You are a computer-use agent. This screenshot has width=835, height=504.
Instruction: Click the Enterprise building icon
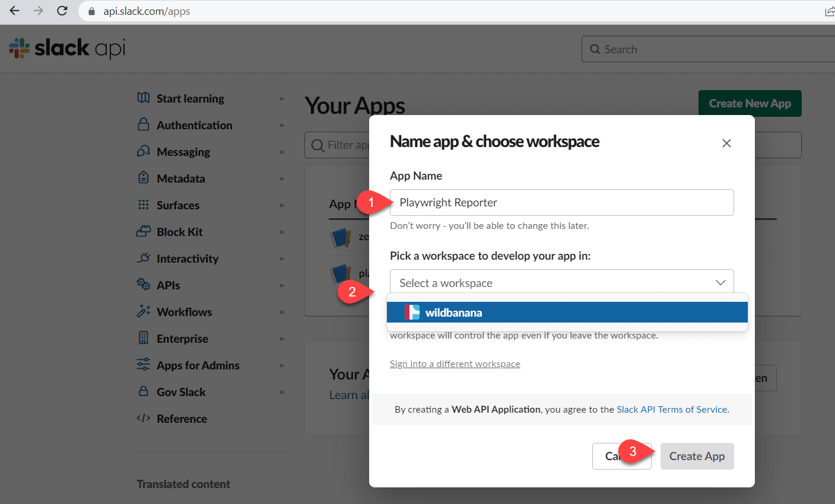[x=143, y=339]
